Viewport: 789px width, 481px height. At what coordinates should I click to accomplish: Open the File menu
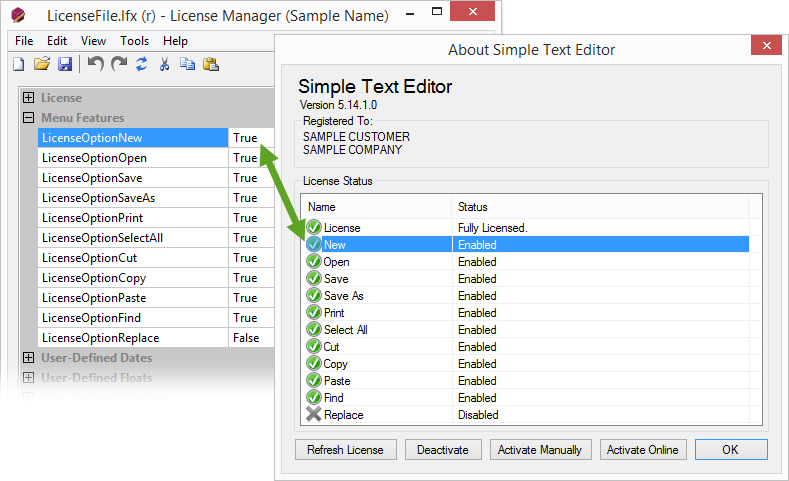(24, 41)
